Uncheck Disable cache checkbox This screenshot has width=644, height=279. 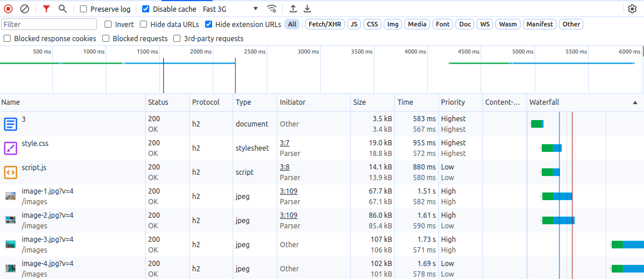pos(146,9)
